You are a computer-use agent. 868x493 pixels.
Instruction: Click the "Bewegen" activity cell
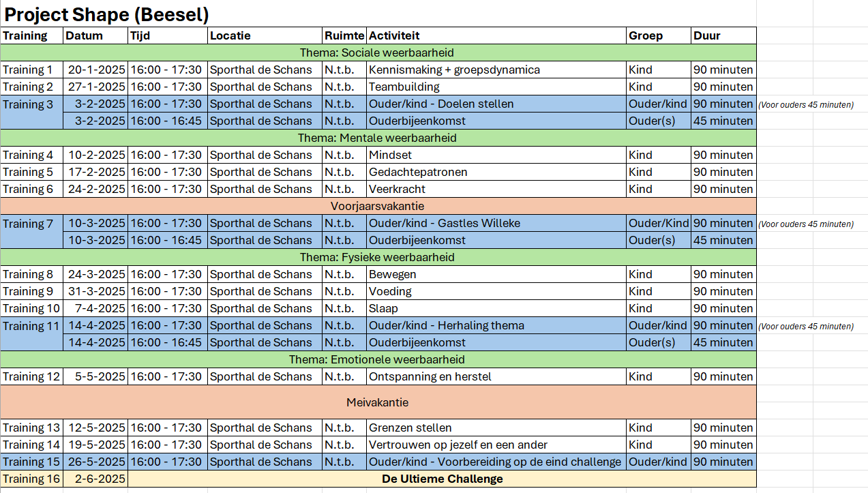coord(496,274)
